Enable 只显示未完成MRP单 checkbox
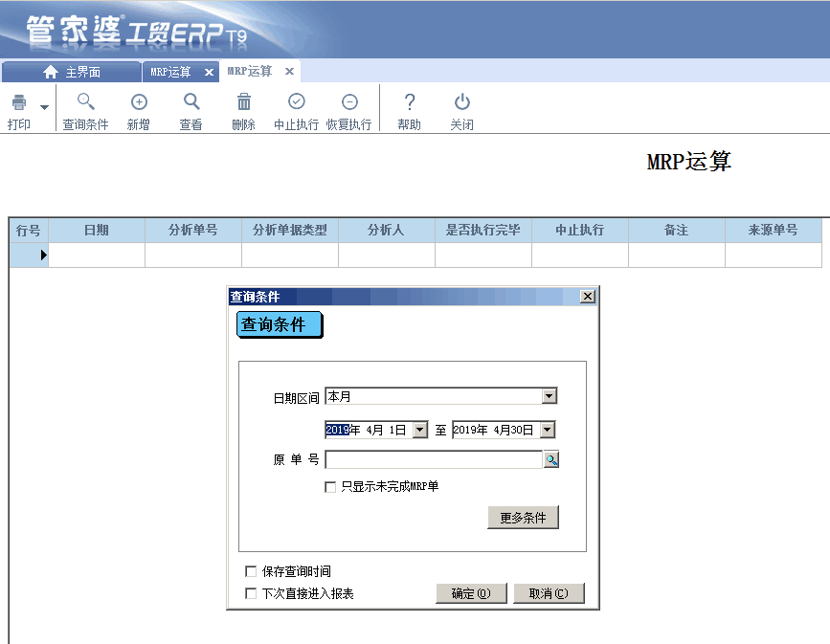 [x=331, y=487]
